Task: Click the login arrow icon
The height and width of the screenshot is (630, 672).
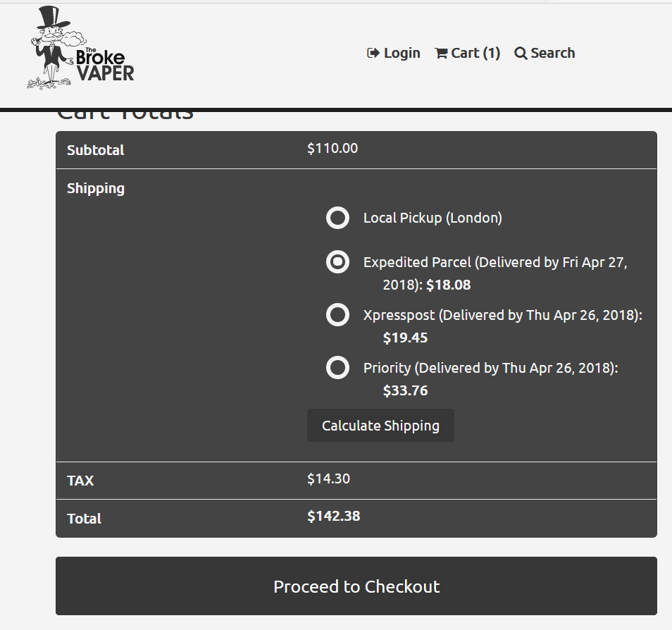Action: point(373,53)
